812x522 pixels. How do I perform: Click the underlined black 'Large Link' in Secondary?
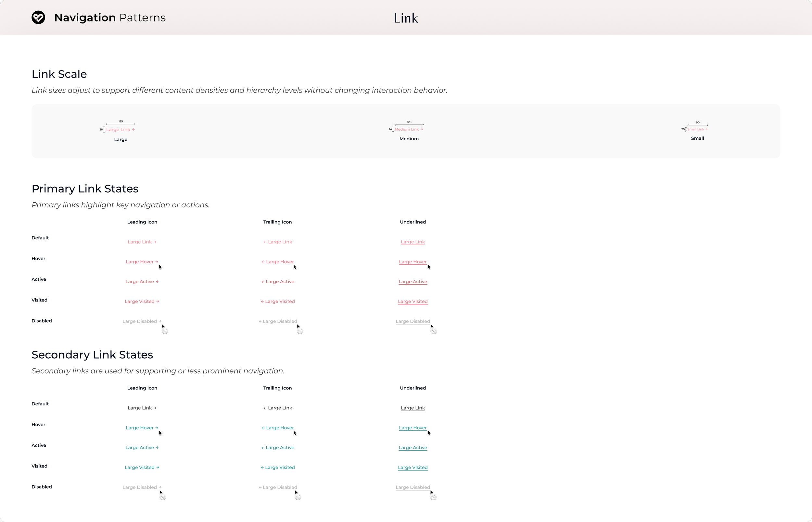coord(412,408)
